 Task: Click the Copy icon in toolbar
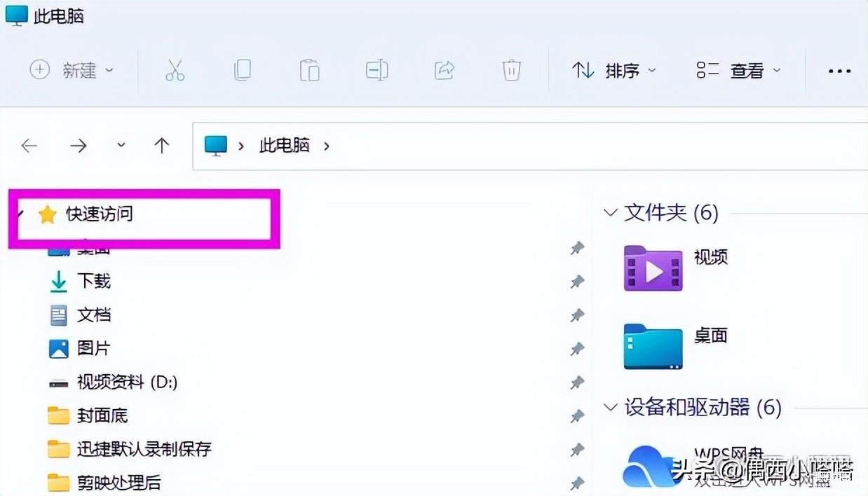click(242, 70)
